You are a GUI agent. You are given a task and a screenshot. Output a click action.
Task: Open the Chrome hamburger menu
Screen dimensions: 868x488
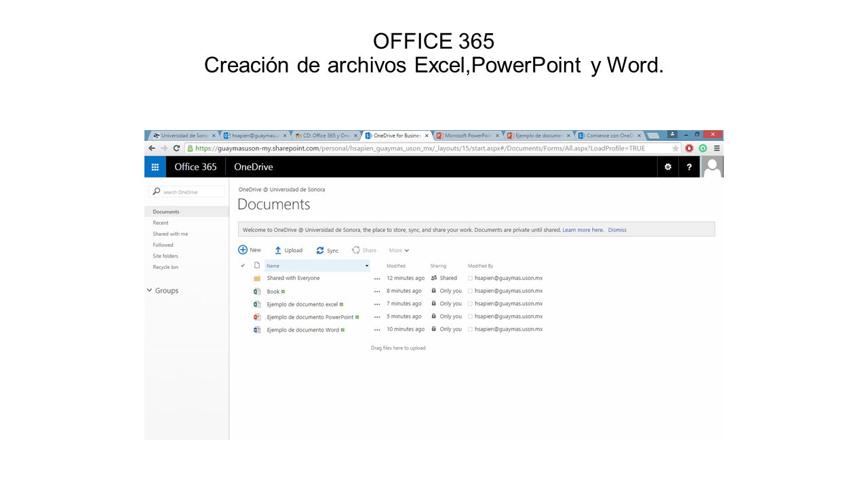click(717, 148)
